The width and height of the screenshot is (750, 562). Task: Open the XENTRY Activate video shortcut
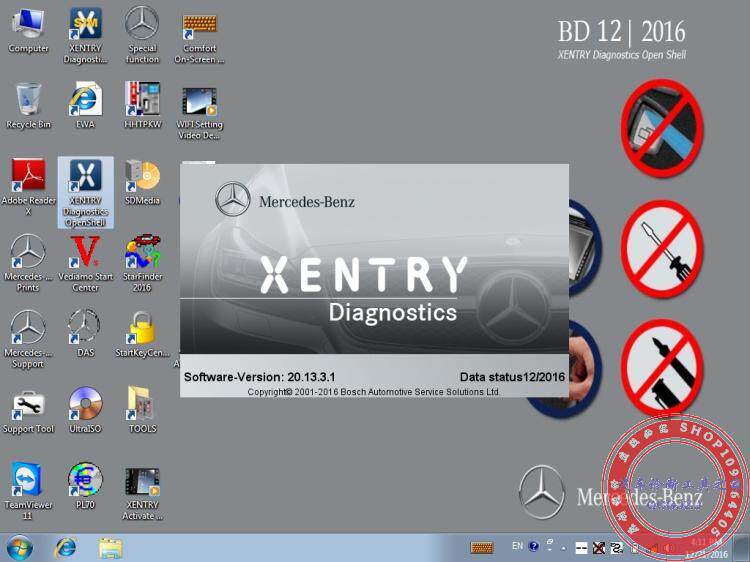pyautogui.click(x=142, y=494)
